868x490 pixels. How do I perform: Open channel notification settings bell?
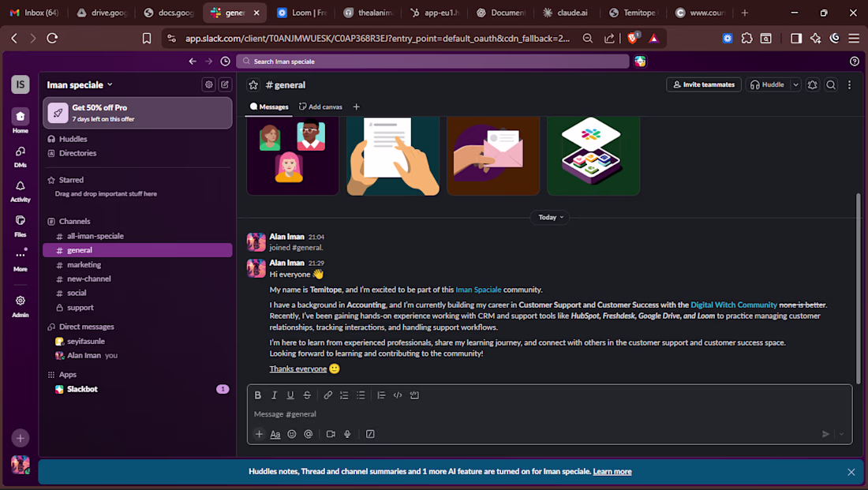coord(812,84)
